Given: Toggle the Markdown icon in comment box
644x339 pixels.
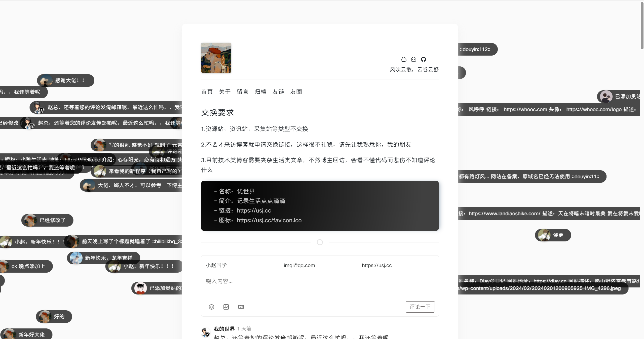Looking at the screenshot, I should [241, 307].
